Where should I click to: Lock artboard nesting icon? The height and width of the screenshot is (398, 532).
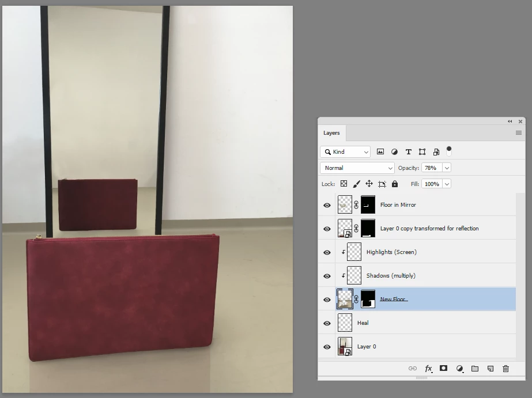pyautogui.click(x=382, y=184)
